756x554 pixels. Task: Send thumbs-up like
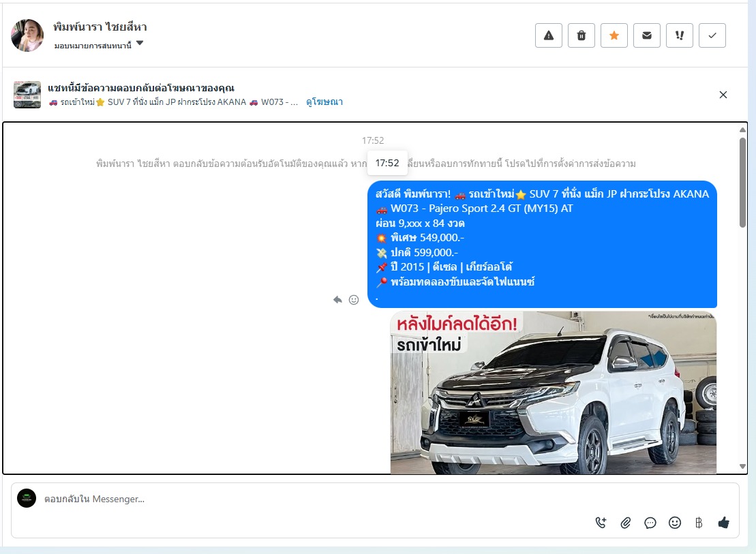pos(724,523)
